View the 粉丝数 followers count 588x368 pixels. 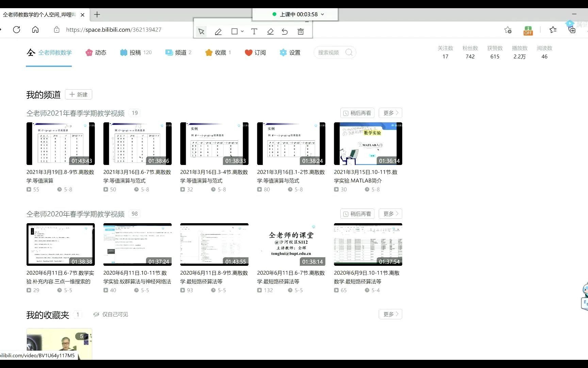click(470, 52)
